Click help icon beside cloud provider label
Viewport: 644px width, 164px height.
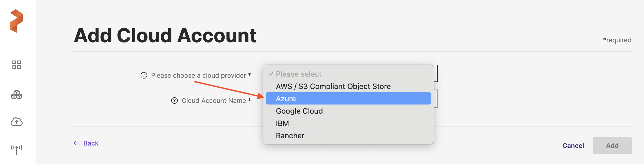144,75
